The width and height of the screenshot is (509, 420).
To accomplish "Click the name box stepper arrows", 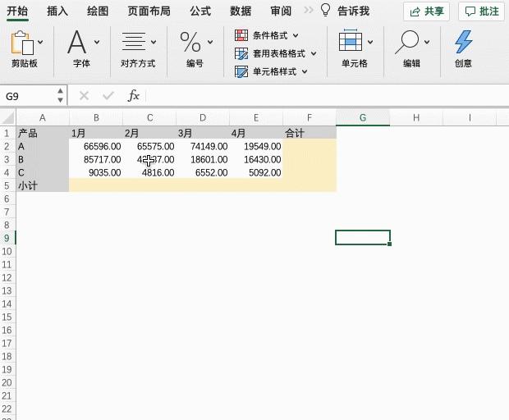I will (61, 96).
